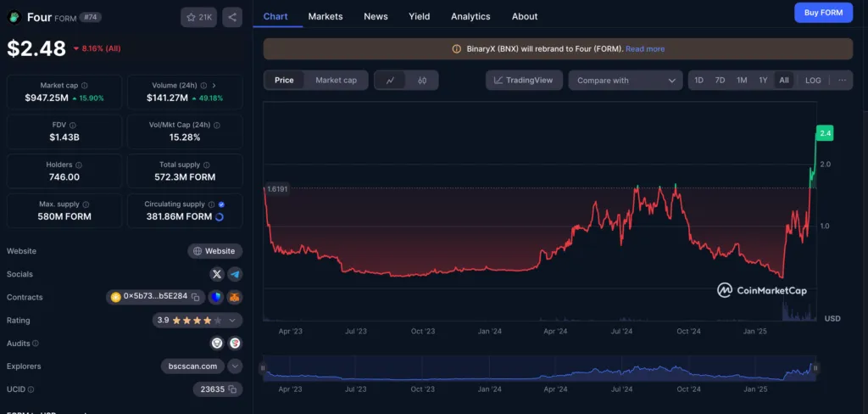Click info icon in rebrand banner
This screenshot has width=868, height=414.
[x=457, y=48]
